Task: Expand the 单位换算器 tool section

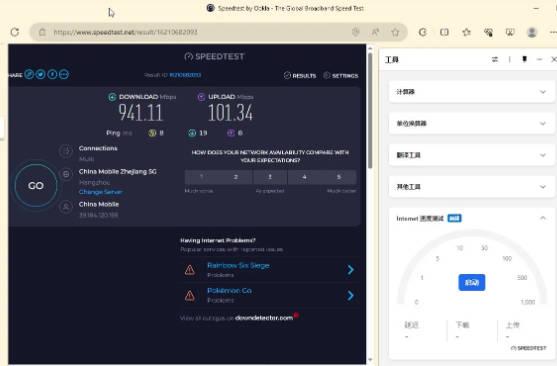Action: pos(471,123)
